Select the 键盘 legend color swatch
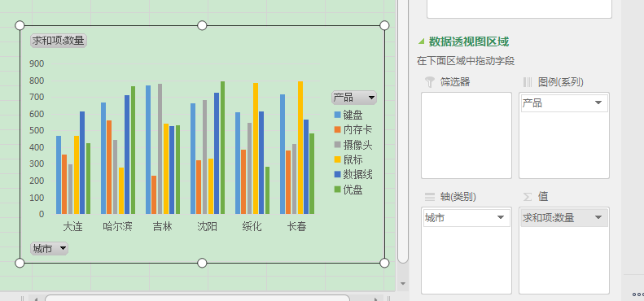Screen dimensions: 644x301 [x=338, y=115]
